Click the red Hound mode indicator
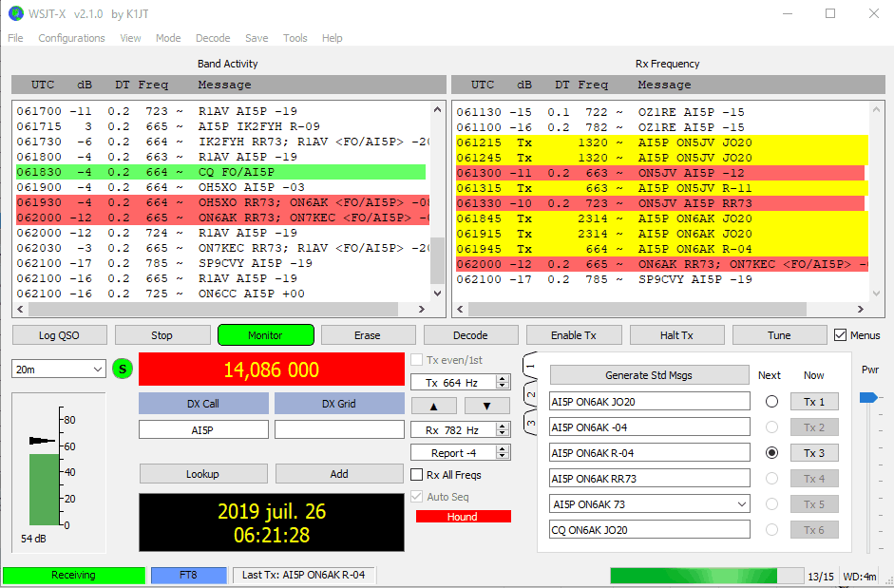The width and height of the screenshot is (894, 588). 463,517
